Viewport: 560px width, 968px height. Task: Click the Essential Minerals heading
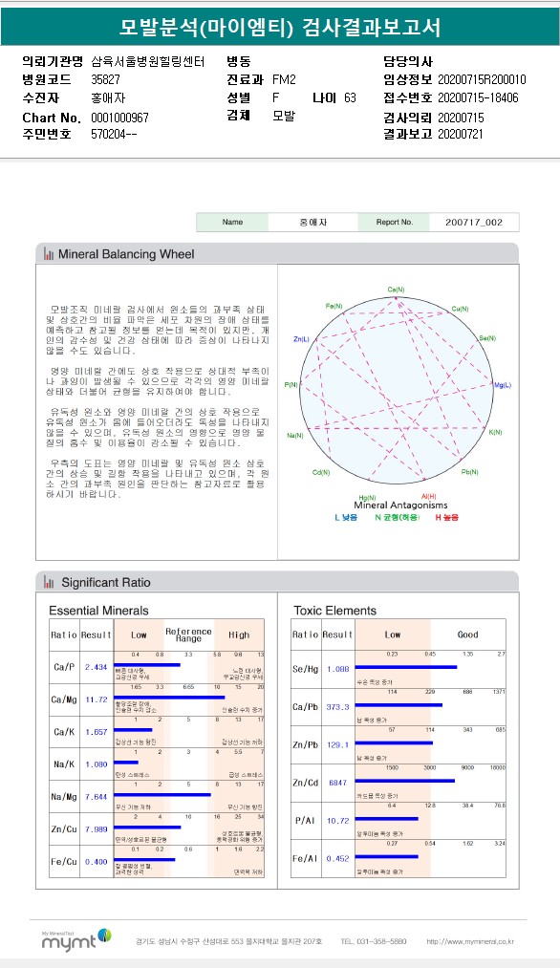click(x=98, y=611)
